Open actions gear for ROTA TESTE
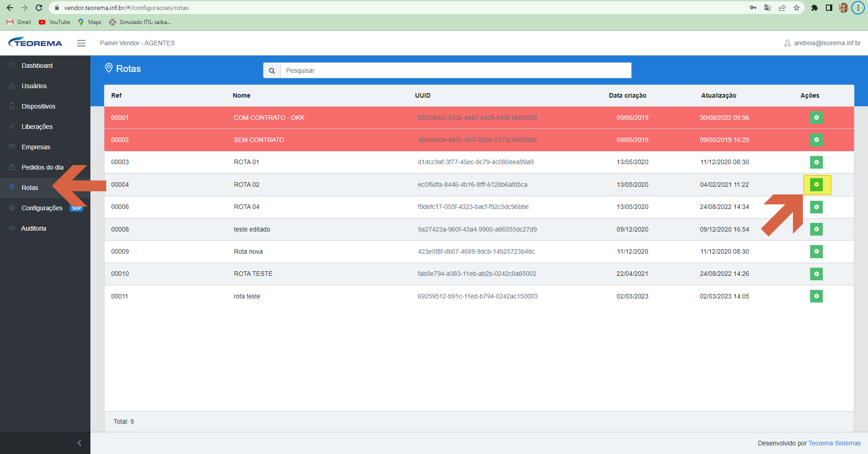This screenshot has width=868, height=454. [816, 274]
